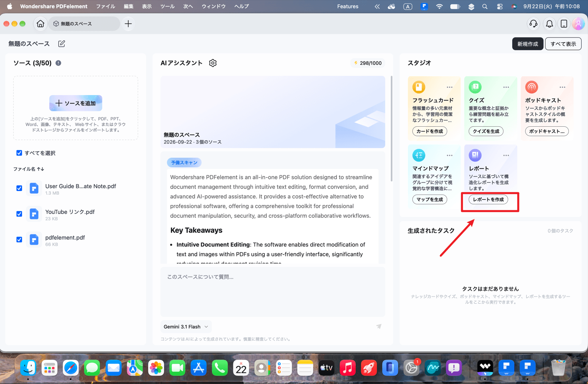Open System Settings in the Dock

411,368
